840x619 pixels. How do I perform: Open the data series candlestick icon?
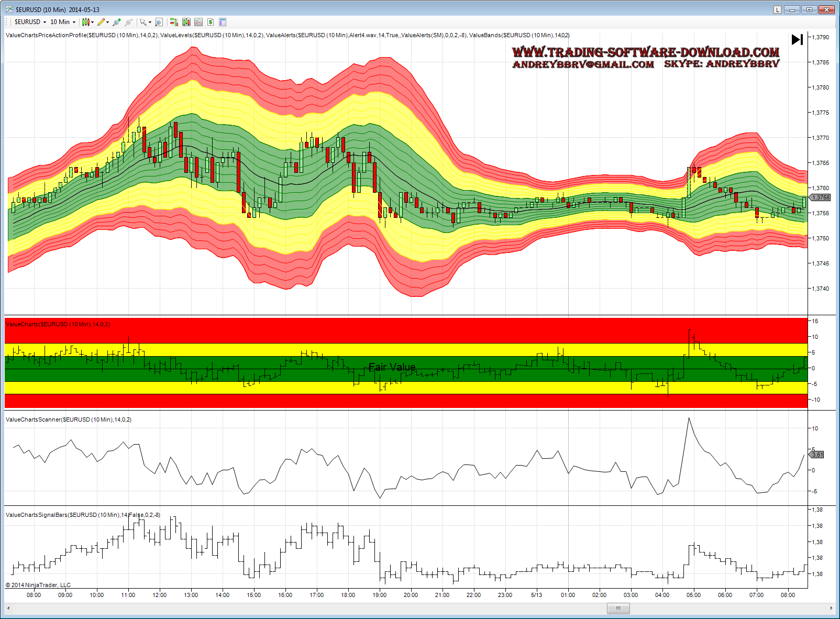click(x=186, y=22)
